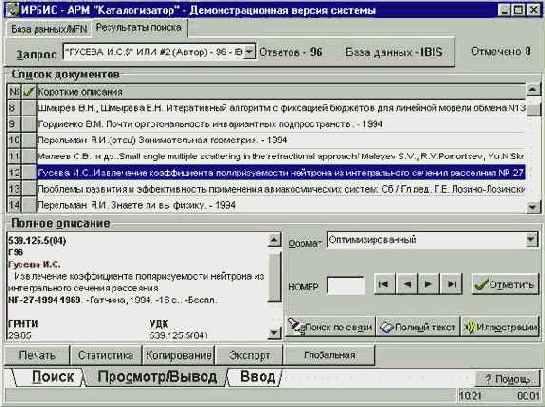545x407 pixels.
Task: Click the IRBIS application icon in title bar
Action: [13, 10]
